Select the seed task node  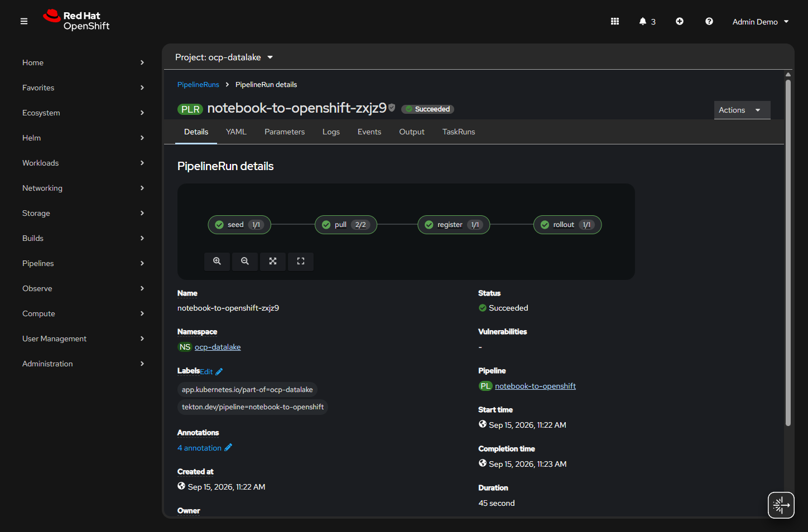[240, 225]
